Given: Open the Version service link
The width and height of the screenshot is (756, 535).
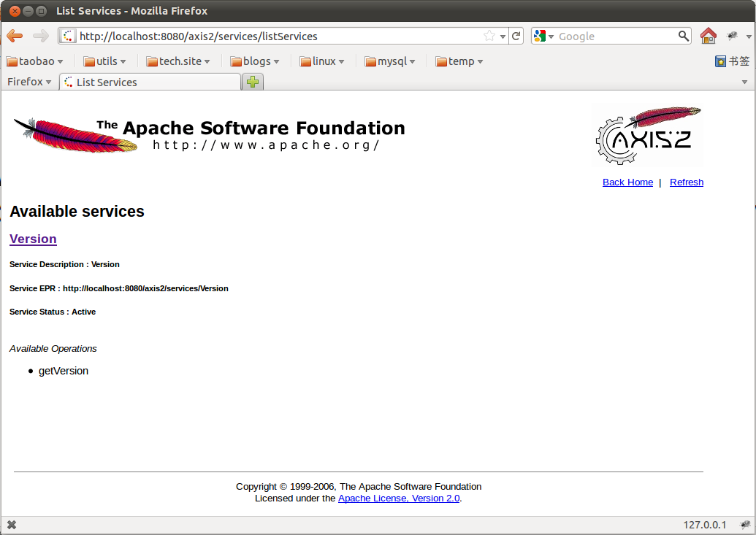Looking at the screenshot, I should click(33, 239).
